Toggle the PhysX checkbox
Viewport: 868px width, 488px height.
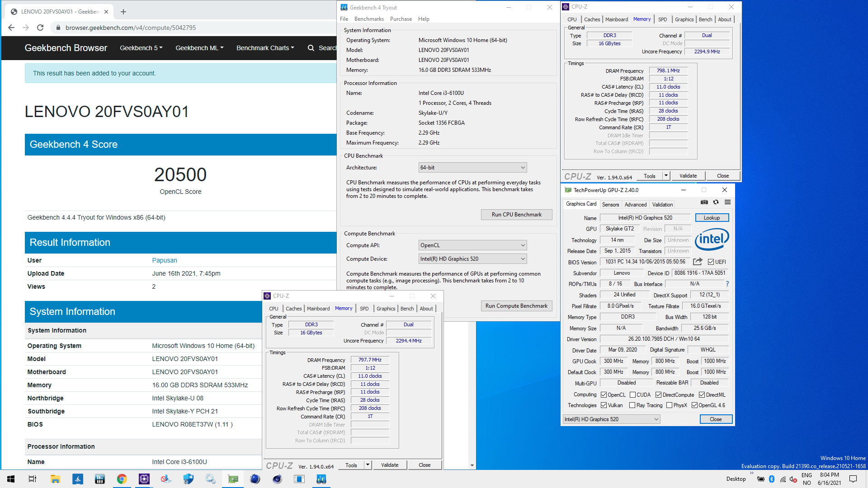click(x=670, y=405)
